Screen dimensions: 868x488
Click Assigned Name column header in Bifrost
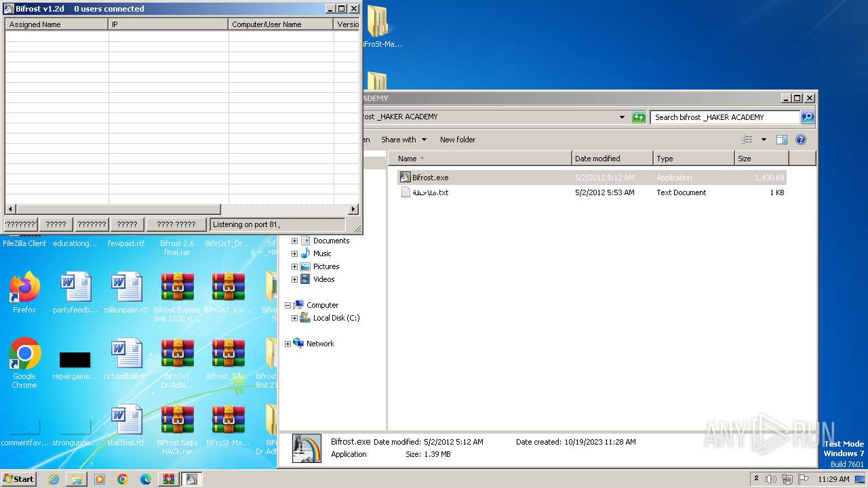point(57,24)
